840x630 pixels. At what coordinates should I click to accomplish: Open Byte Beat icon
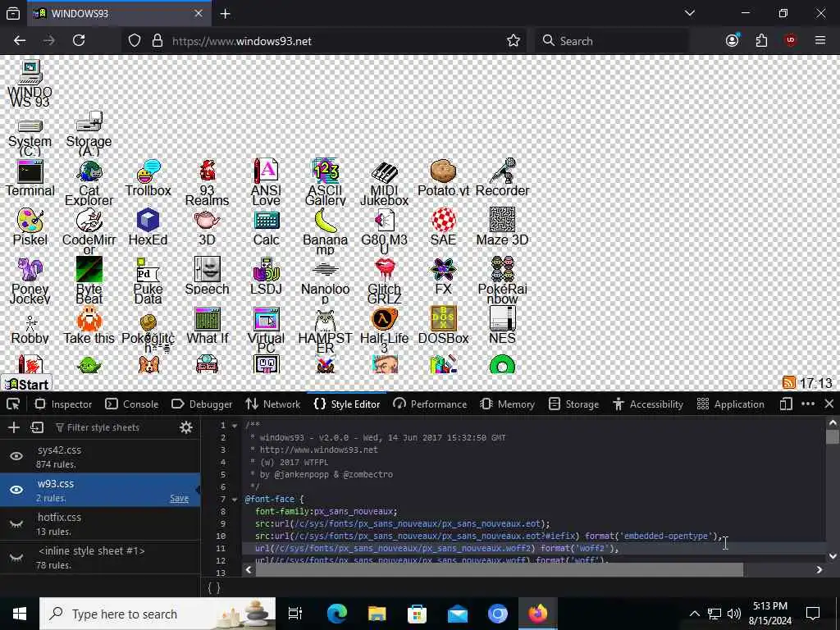coord(89,282)
